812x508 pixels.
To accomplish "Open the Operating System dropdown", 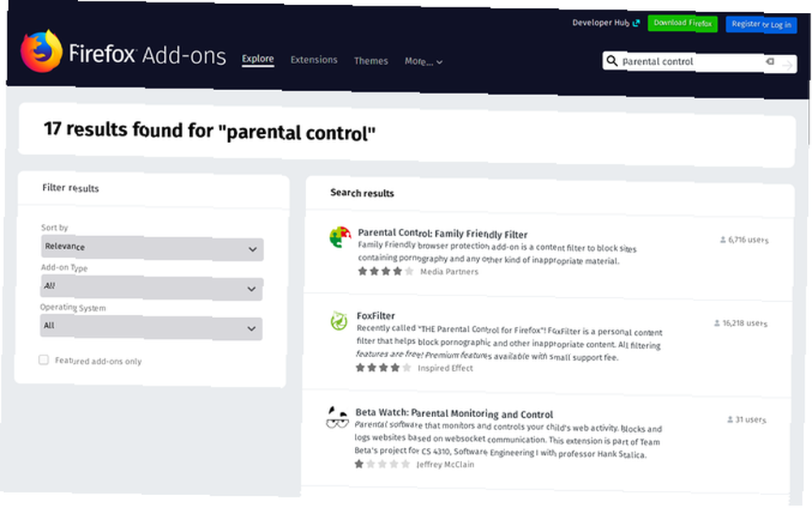I will (x=151, y=327).
